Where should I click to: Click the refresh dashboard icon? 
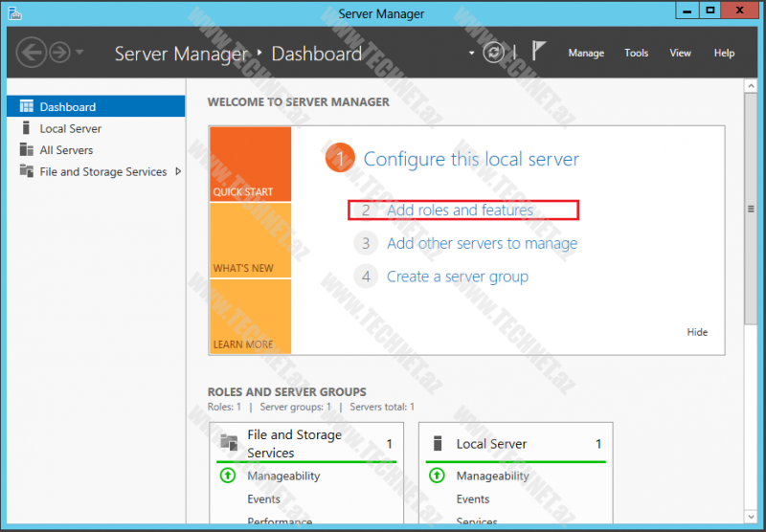(494, 53)
